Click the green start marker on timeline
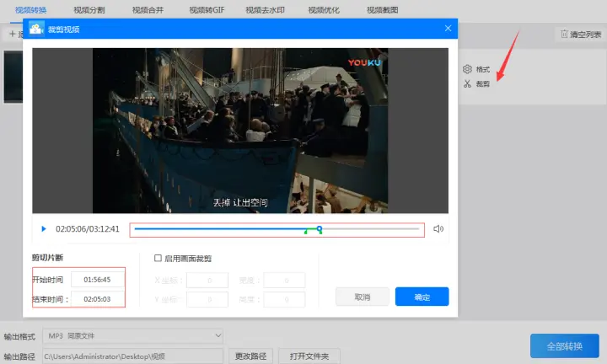The width and height of the screenshot is (607, 364). (306, 232)
